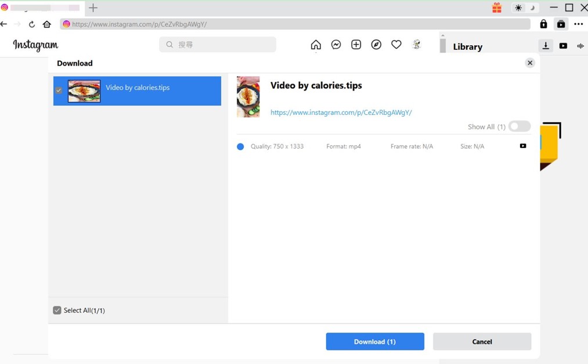The width and height of the screenshot is (588, 364).
Task: Switch to the Library audio waveform tab
Action: click(580, 46)
